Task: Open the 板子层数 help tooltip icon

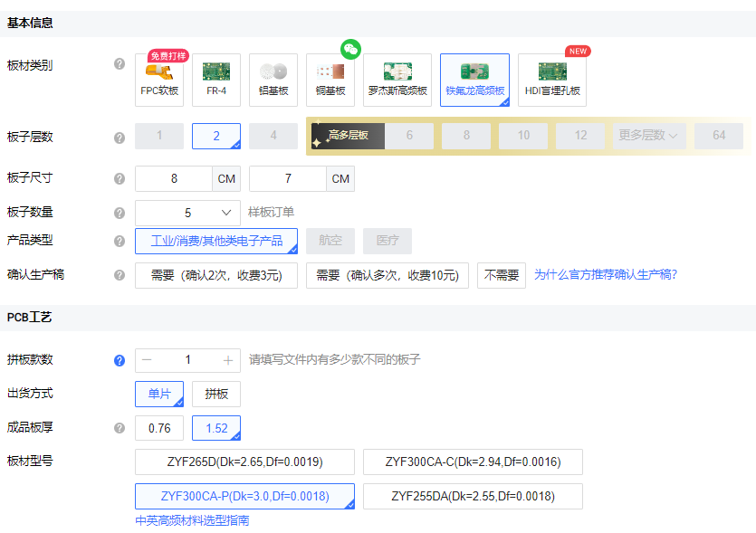Action: [119, 136]
